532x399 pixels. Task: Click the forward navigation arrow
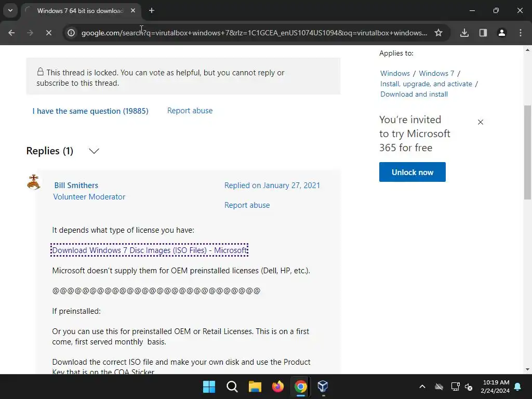point(30,33)
